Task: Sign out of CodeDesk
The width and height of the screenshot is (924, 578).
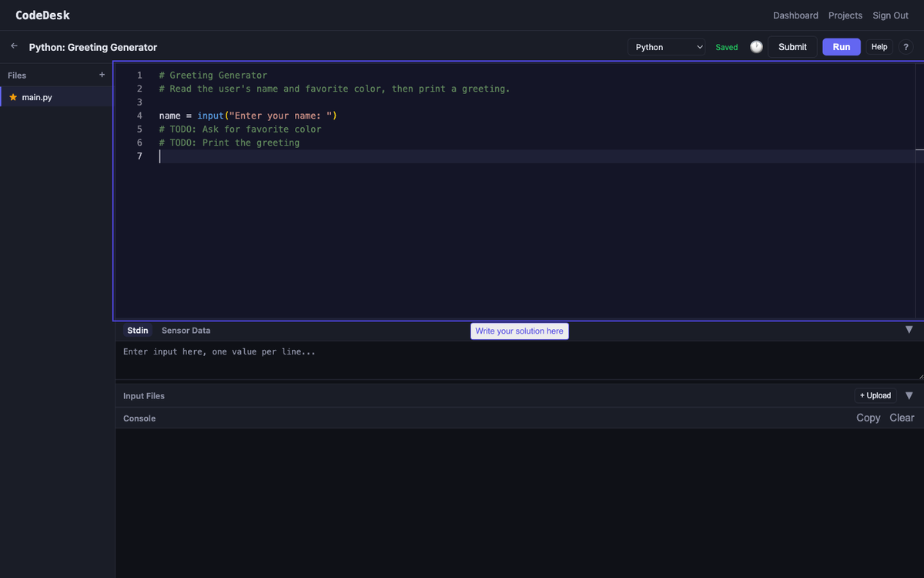Action: 890,15
